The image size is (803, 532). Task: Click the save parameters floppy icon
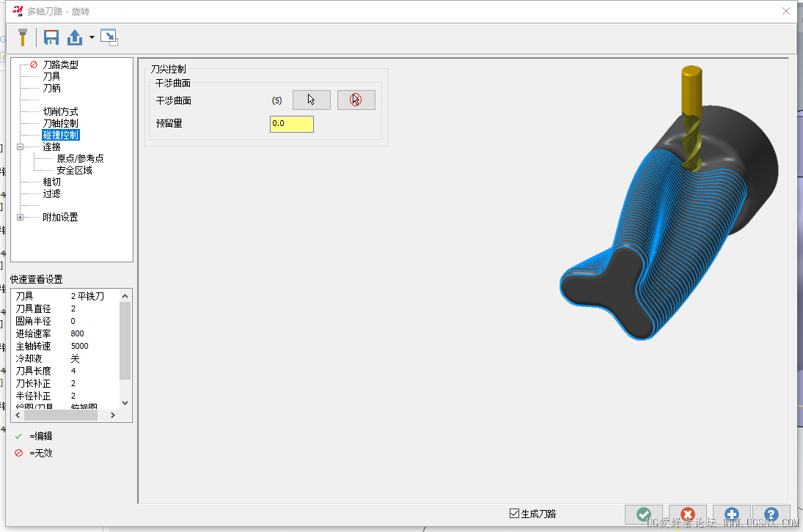point(51,37)
